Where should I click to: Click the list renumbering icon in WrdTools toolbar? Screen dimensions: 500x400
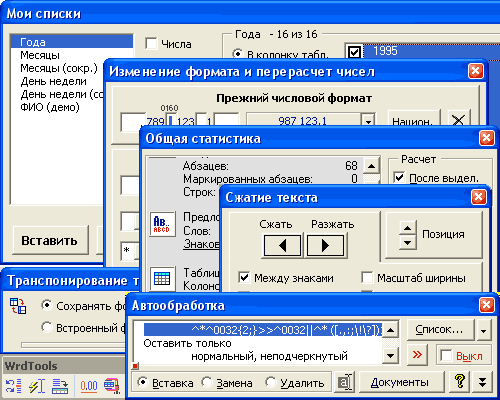pos(13,386)
